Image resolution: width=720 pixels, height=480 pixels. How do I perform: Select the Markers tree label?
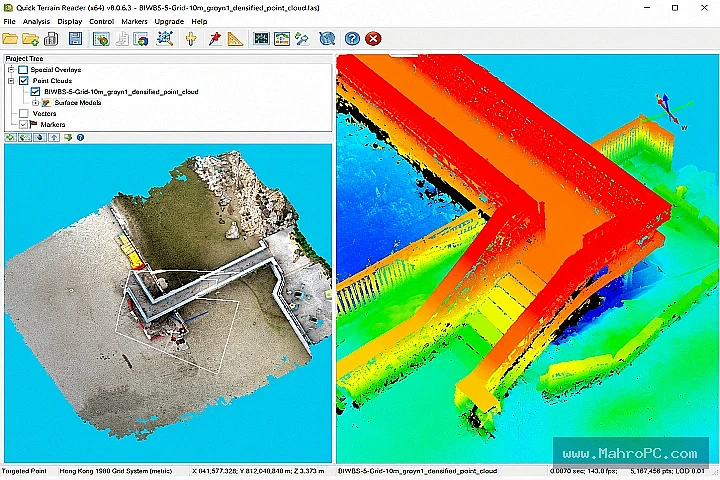53,124
